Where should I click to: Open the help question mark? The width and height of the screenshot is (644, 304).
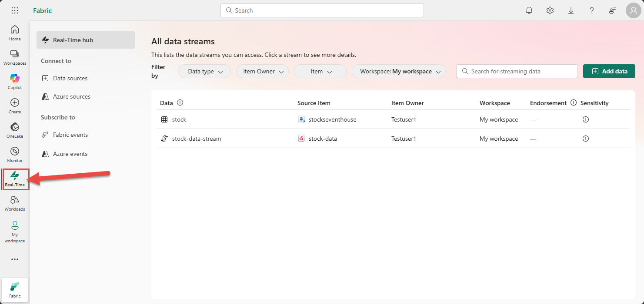(x=592, y=10)
